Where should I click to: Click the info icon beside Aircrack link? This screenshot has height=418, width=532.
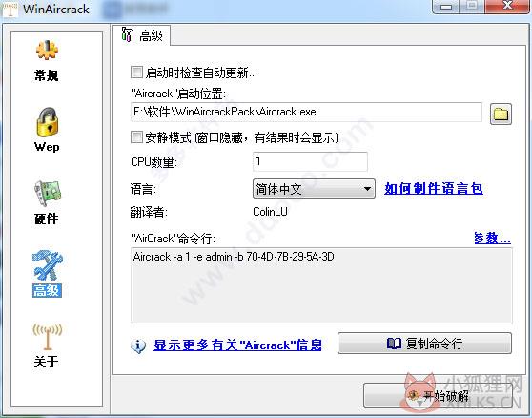[x=138, y=345]
